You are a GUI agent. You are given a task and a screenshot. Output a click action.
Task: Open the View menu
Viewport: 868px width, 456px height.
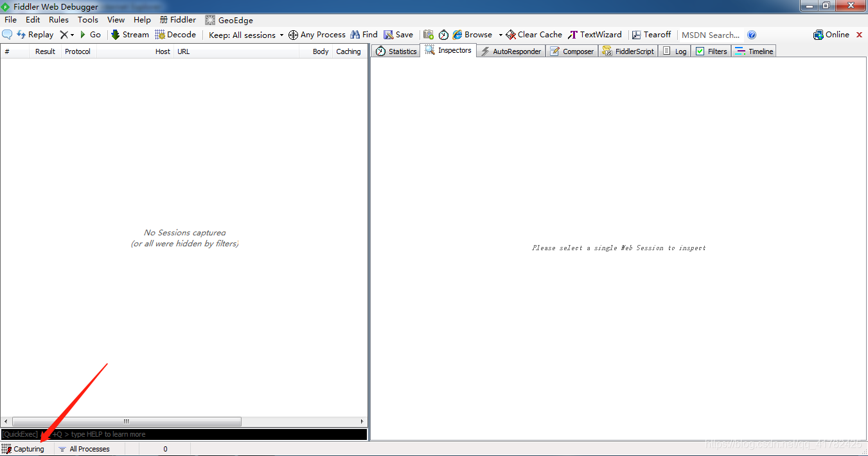pos(116,20)
